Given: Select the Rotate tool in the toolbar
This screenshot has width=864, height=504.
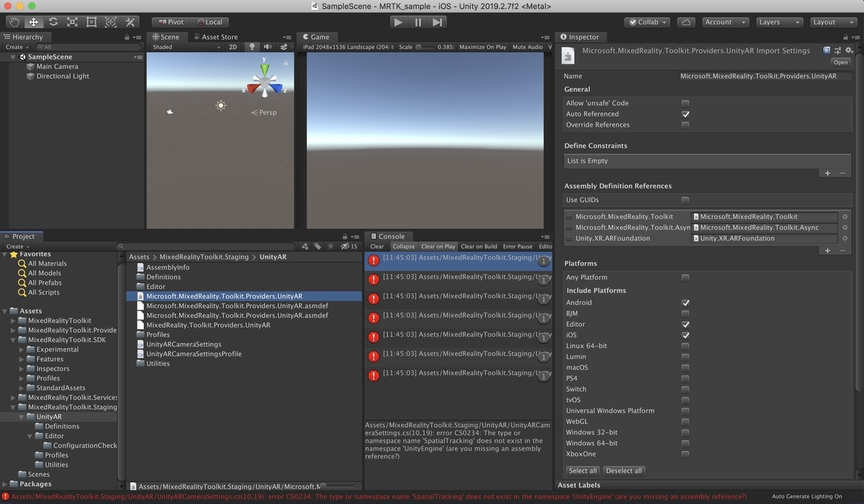Looking at the screenshot, I should coord(53,22).
